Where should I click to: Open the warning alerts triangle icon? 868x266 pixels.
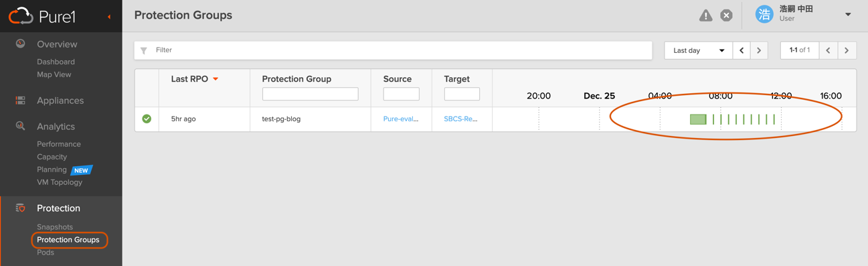[705, 15]
